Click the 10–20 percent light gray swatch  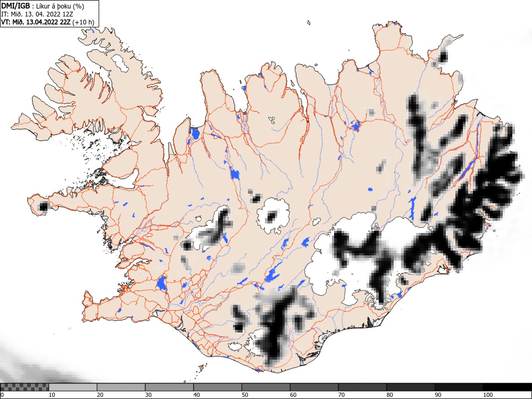[x=73, y=387]
